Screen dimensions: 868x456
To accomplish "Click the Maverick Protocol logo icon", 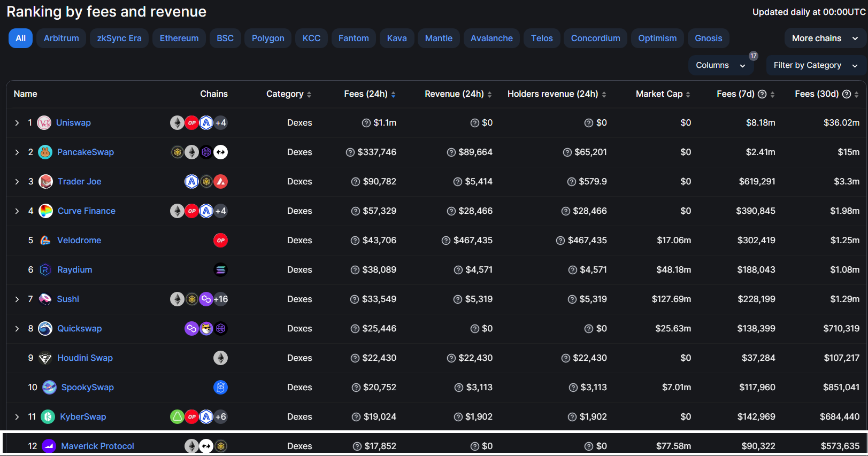I will 49,446.
